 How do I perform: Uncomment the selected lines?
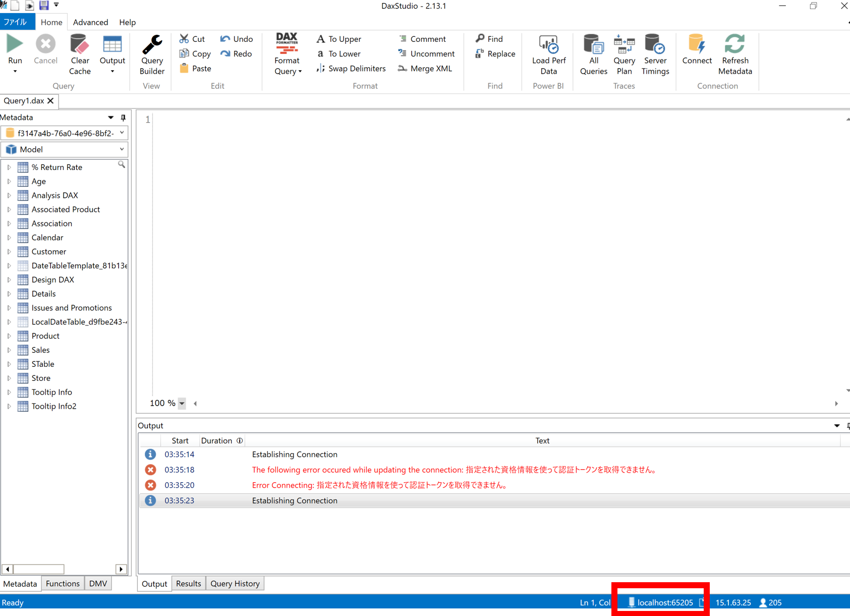(x=426, y=53)
